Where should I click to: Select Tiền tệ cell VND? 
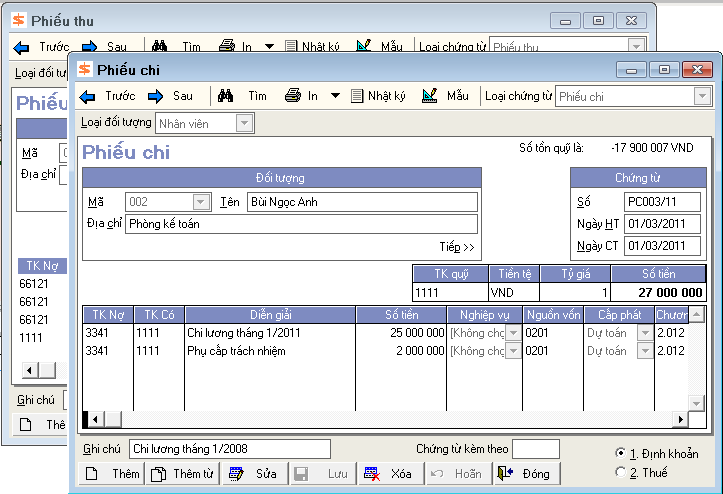[514, 292]
